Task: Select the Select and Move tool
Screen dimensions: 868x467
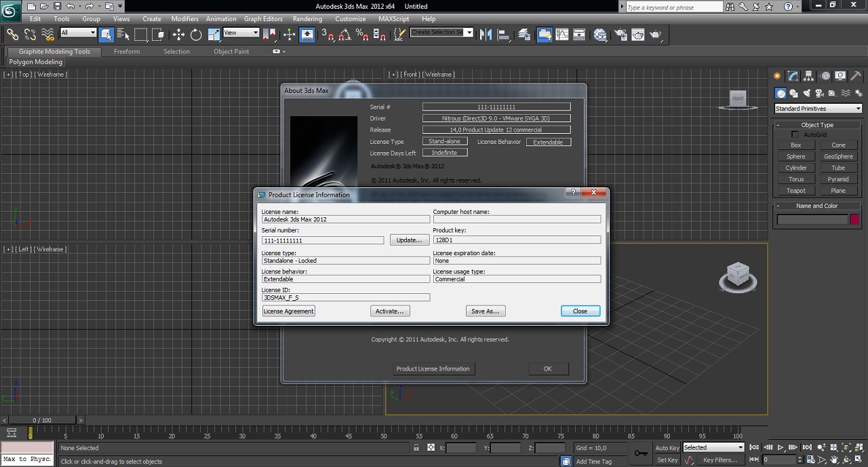Action: (178, 35)
